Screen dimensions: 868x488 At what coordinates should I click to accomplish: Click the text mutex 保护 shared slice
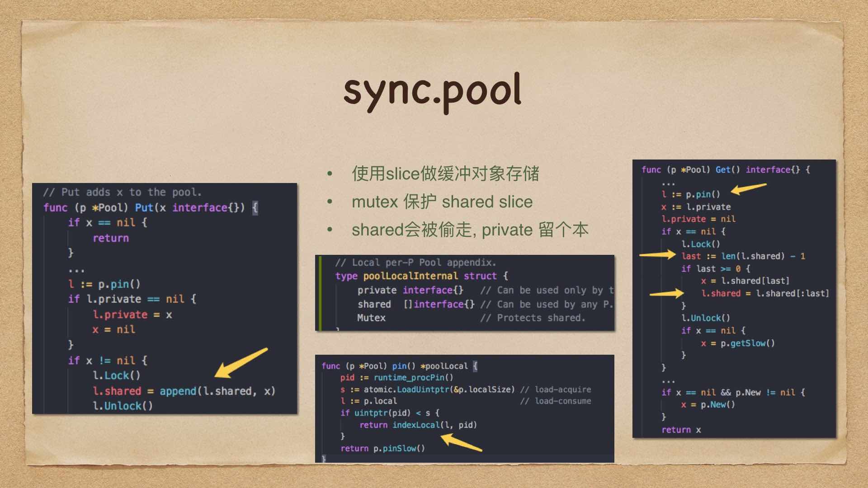click(442, 202)
